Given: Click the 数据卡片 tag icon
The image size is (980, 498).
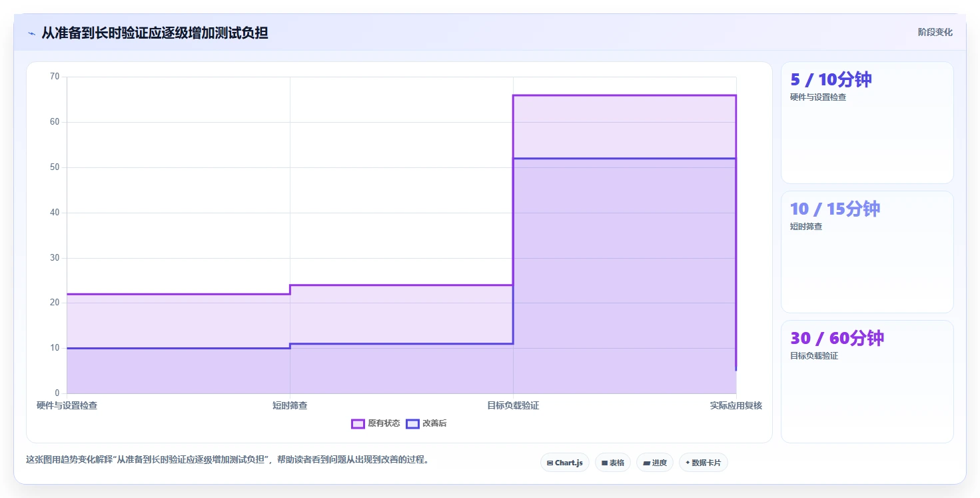Looking at the screenshot, I should (688, 463).
